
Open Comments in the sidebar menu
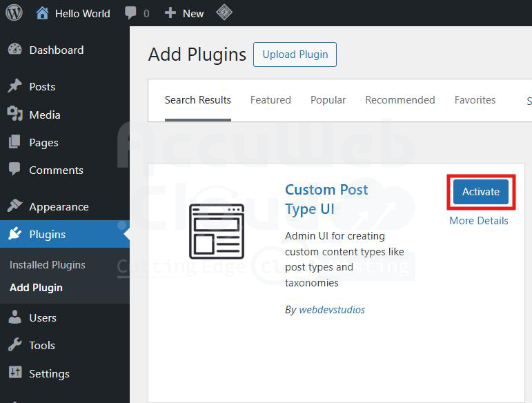[56, 170]
